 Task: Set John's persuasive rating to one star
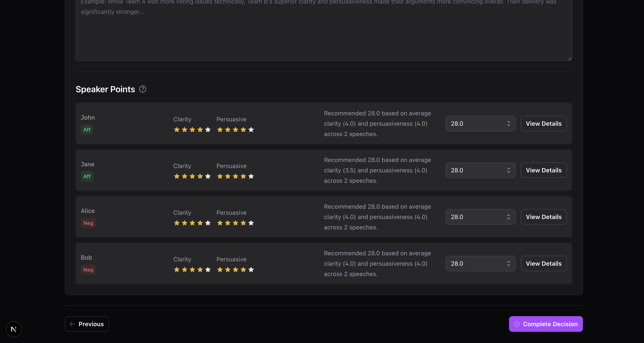(x=220, y=130)
